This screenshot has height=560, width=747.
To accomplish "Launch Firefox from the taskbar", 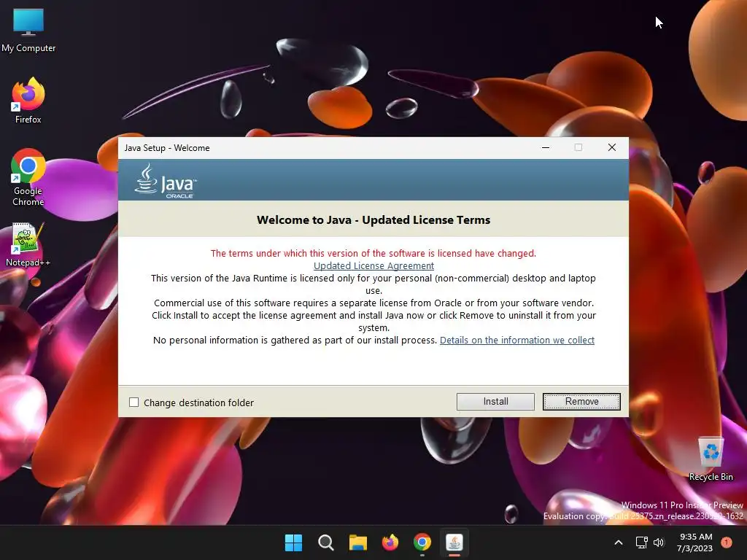I will 390,542.
